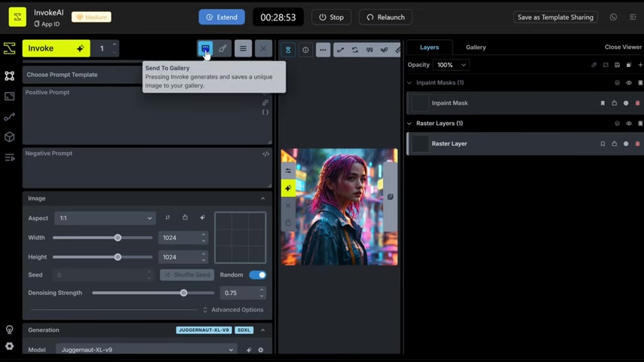Select the Layers tab
Screen dimensions: 644x362
[429, 47]
